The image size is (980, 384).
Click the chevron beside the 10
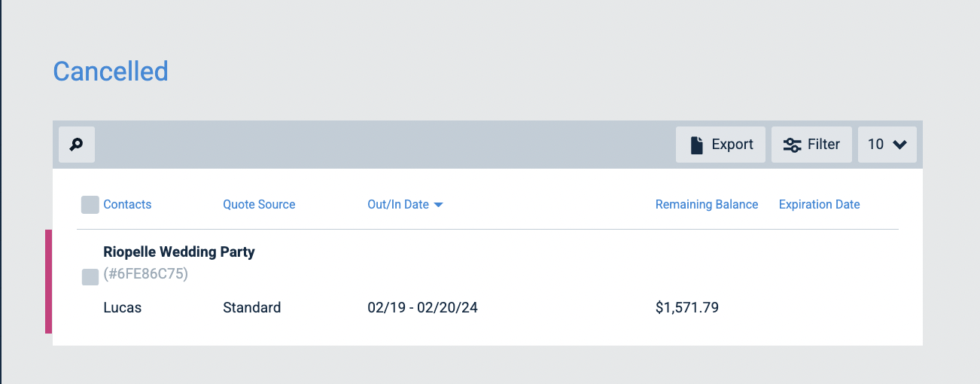[899, 145]
